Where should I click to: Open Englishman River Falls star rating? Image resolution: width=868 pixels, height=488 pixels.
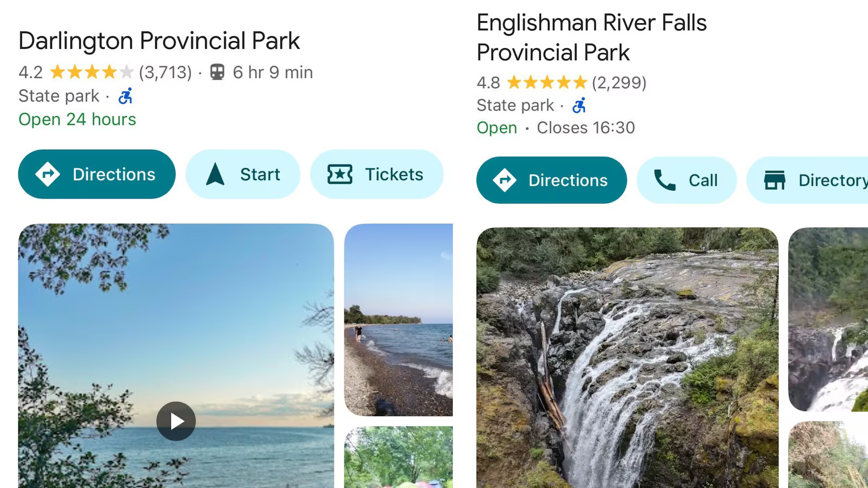[547, 83]
